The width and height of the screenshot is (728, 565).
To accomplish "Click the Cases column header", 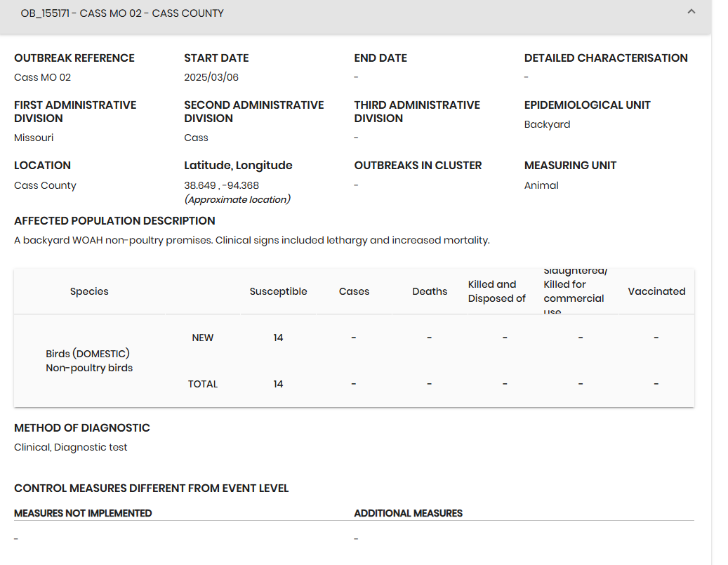I will point(354,291).
